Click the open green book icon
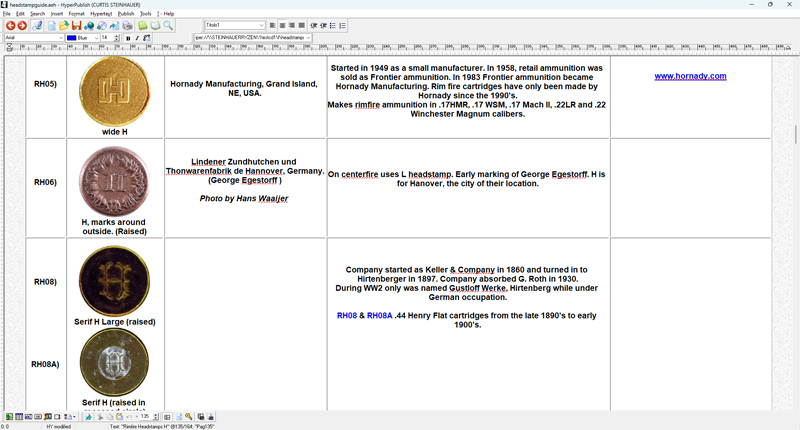 pos(155,26)
